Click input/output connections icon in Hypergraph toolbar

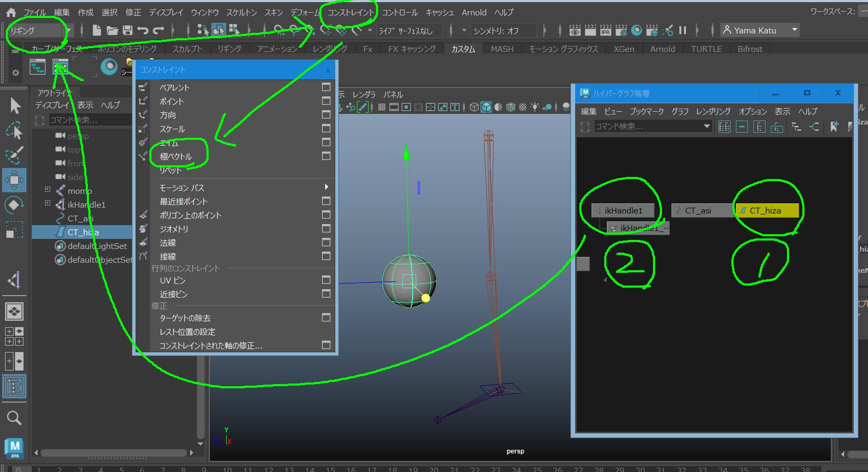(814, 127)
